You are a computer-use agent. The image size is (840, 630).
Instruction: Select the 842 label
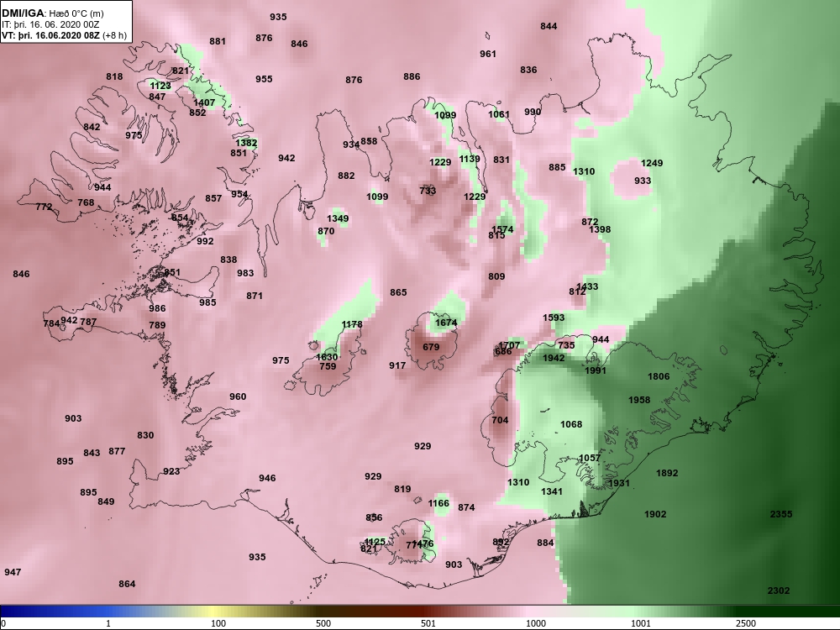coord(92,127)
